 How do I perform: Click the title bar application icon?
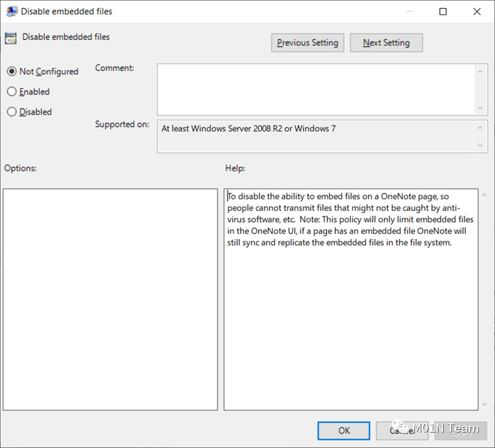pyautogui.click(x=11, y=11)
